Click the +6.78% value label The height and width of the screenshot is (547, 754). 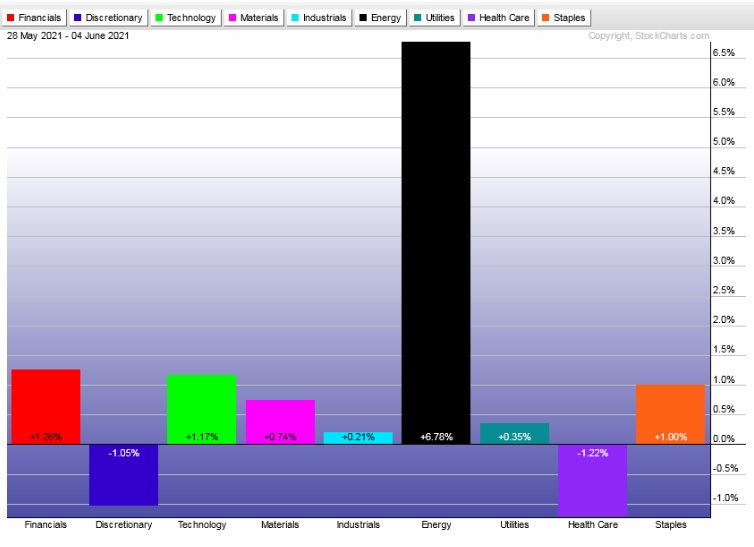pyautogui.click(x=437, y=437)
